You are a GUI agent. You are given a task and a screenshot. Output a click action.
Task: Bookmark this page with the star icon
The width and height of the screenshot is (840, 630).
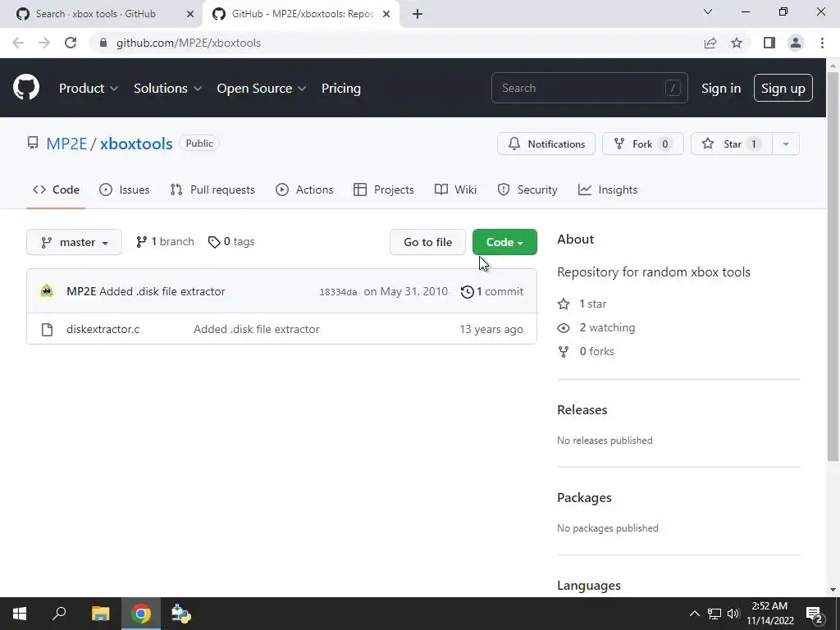[x=737, y=43]
